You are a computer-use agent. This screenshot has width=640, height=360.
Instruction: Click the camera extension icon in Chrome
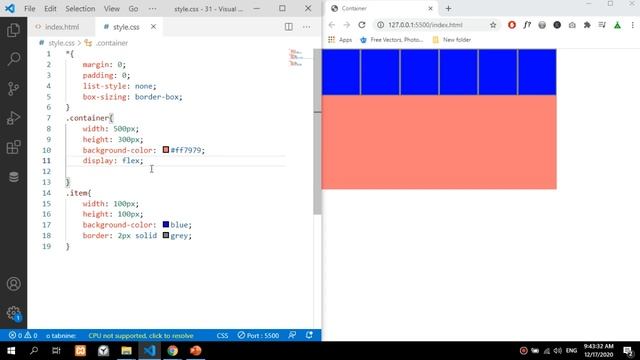pyautogui.click(x=572, y=25)
